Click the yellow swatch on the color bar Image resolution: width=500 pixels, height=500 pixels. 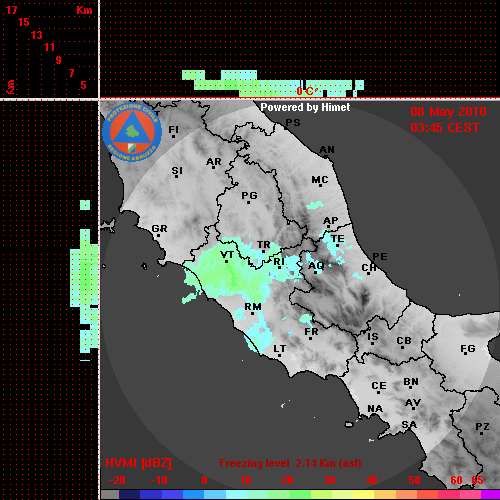[363, 494]
